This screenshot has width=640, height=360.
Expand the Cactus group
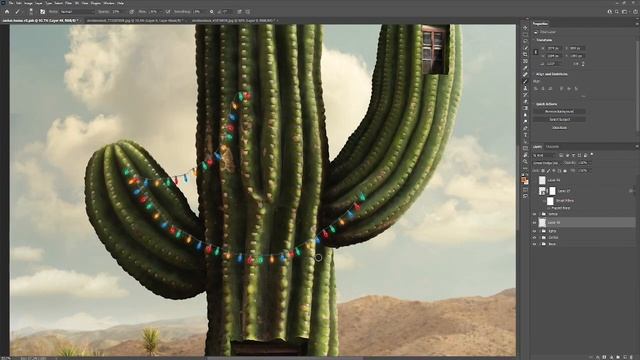(x=540, y=237)
